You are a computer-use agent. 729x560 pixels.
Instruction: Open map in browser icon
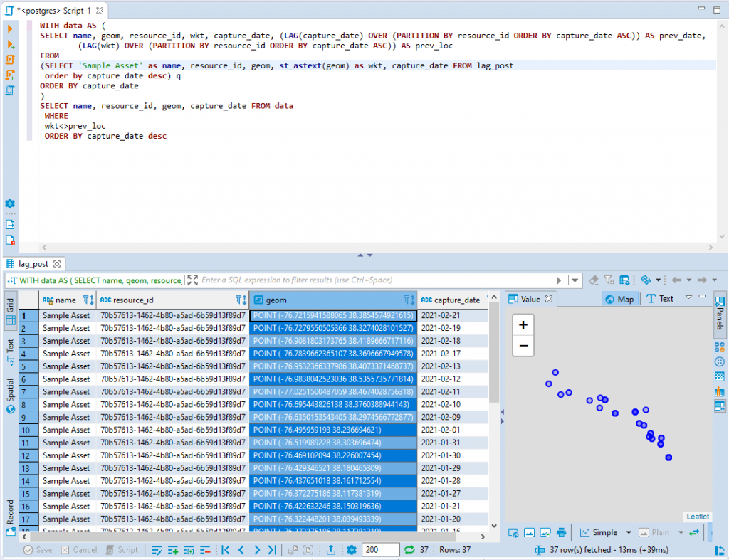coord(513,532)
